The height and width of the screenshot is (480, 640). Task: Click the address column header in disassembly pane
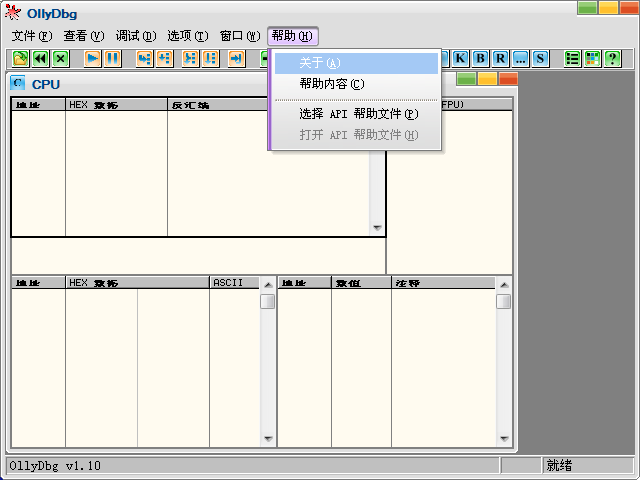(38, 104)
